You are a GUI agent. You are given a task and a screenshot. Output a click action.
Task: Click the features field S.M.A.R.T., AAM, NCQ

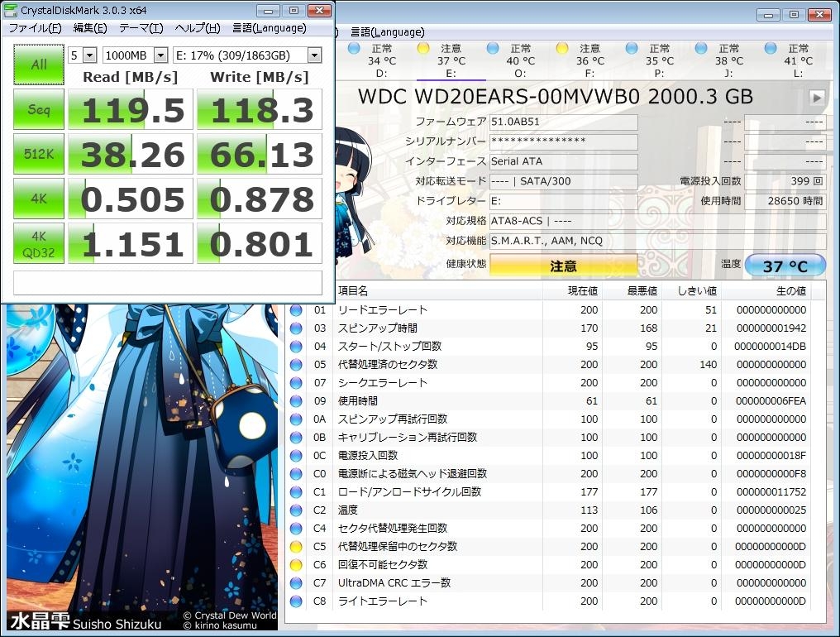[x=657, y=241]
